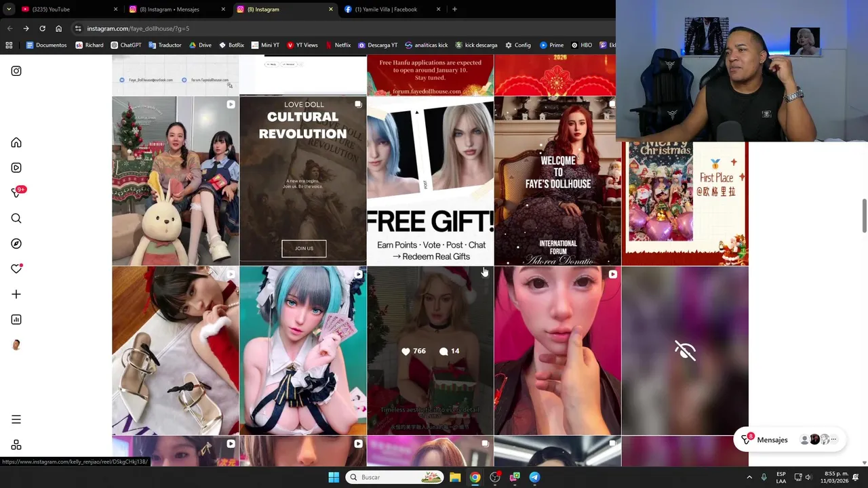Image resolution: width=868 pixels, height=488 pixels.
Task: Expand the tab search dropdown arrow
Action: [x=8, y=9]
